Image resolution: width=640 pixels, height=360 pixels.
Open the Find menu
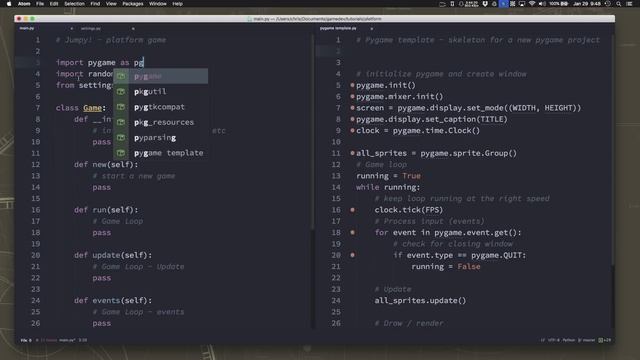(x=95, y=4)
